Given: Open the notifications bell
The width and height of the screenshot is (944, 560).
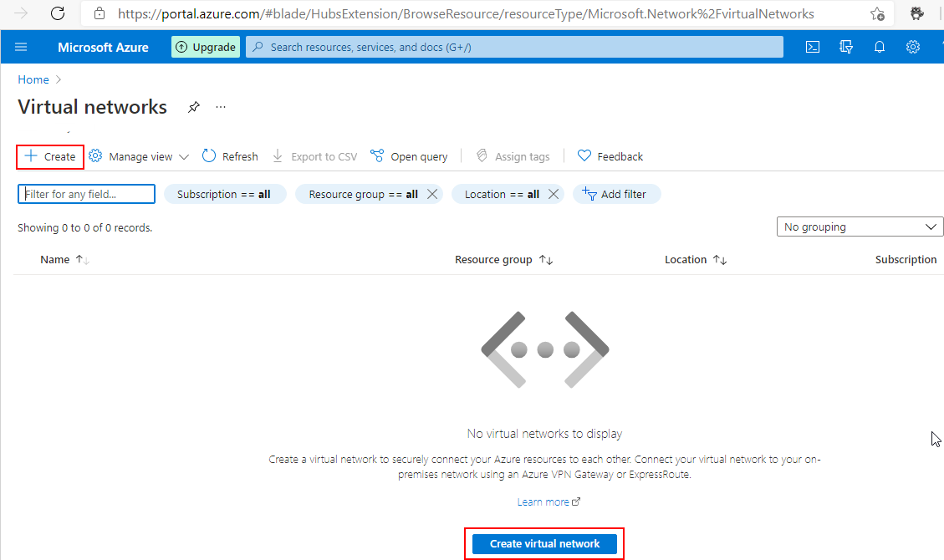Looking at the screenshot, I should 879,47.
